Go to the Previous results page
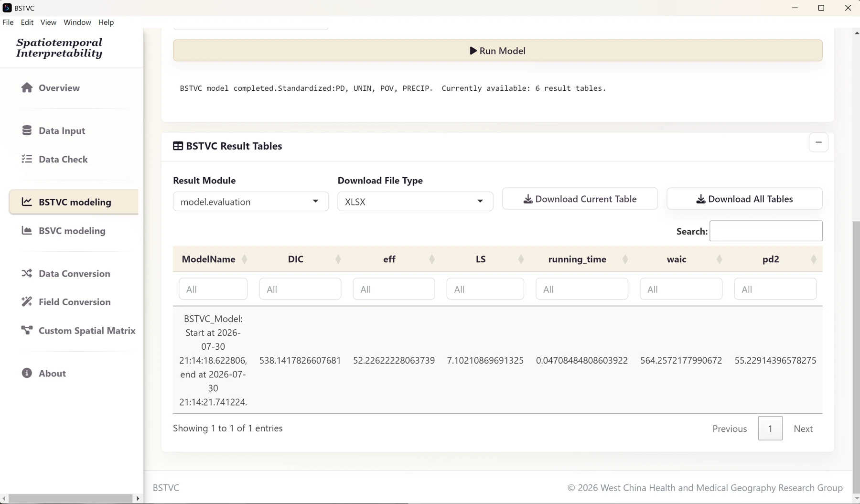The image size is (860, 504). (x=730, y=429)
